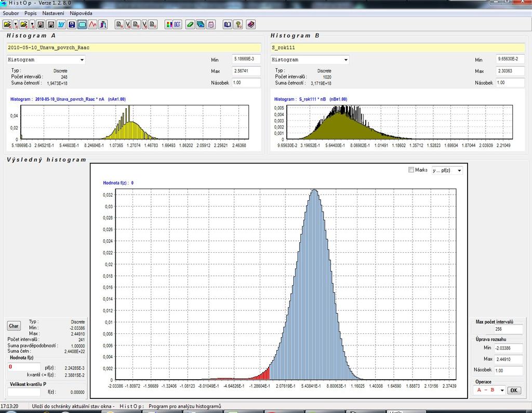Viewport: 532px width, 413px height.
Task: Click the Hodnota f(z) input field
Action: click(24, 367)
